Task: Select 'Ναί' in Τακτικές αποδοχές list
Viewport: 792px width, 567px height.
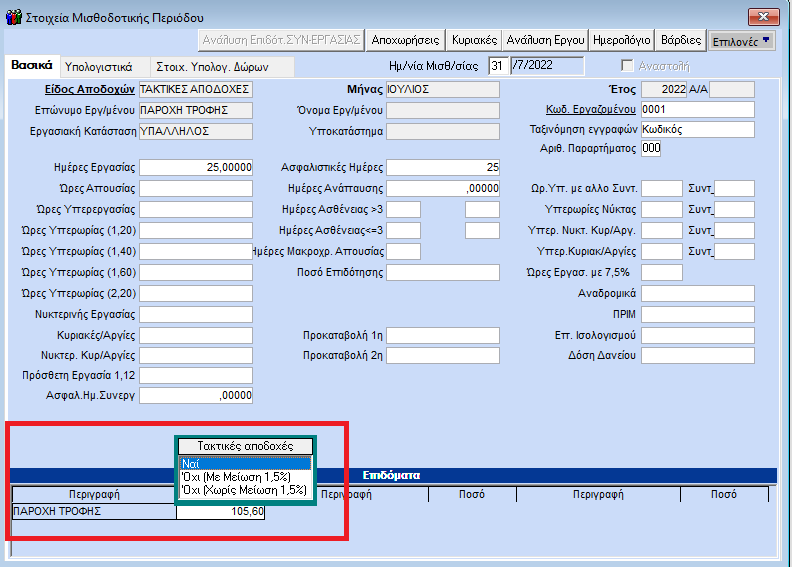Action: click(x=245, y=463)
